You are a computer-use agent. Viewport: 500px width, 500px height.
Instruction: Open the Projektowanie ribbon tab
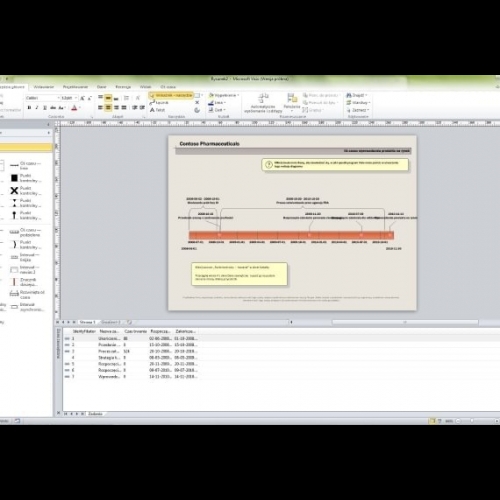[x=75, y=87]
